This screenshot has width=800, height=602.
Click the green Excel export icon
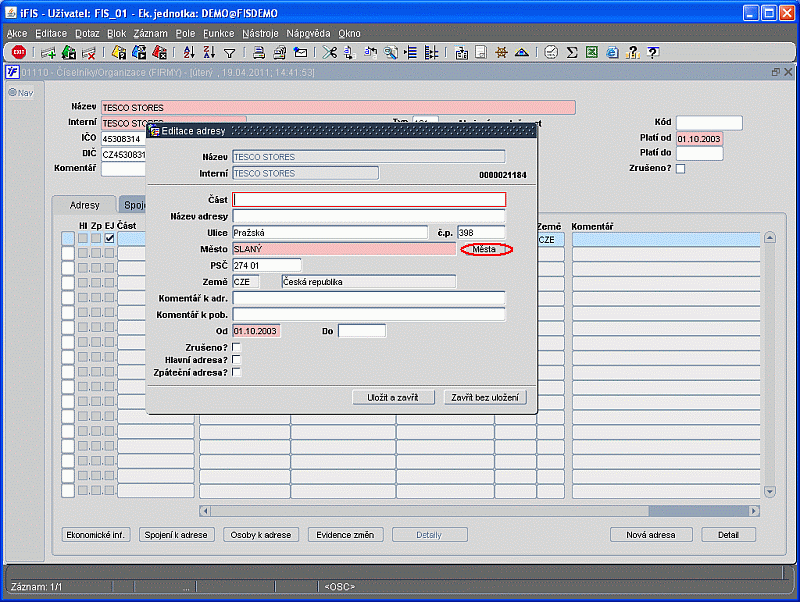(592, 53)
